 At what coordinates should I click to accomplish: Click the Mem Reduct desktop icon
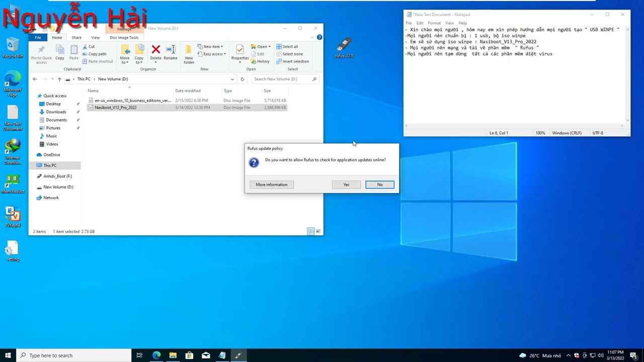click(13, 184)
